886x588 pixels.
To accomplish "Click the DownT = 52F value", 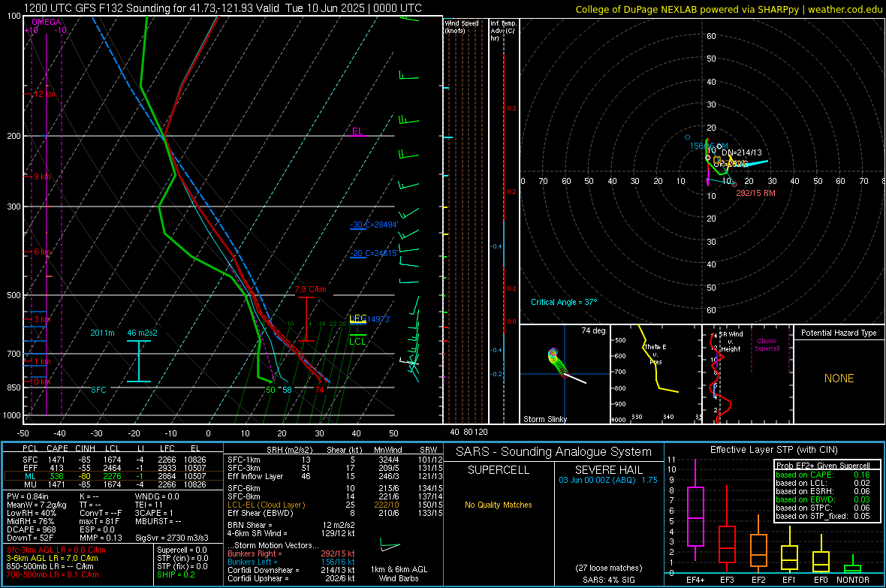I will pos(30,538).
